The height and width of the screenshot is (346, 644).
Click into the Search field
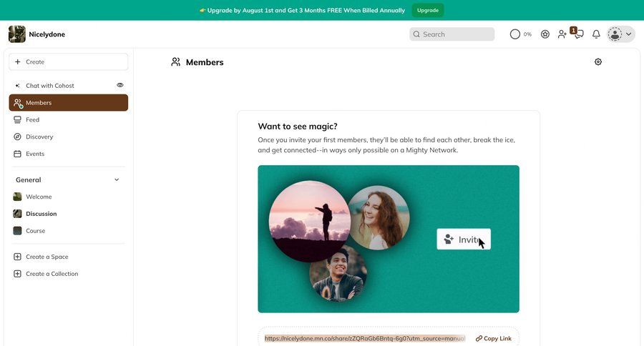452,34
